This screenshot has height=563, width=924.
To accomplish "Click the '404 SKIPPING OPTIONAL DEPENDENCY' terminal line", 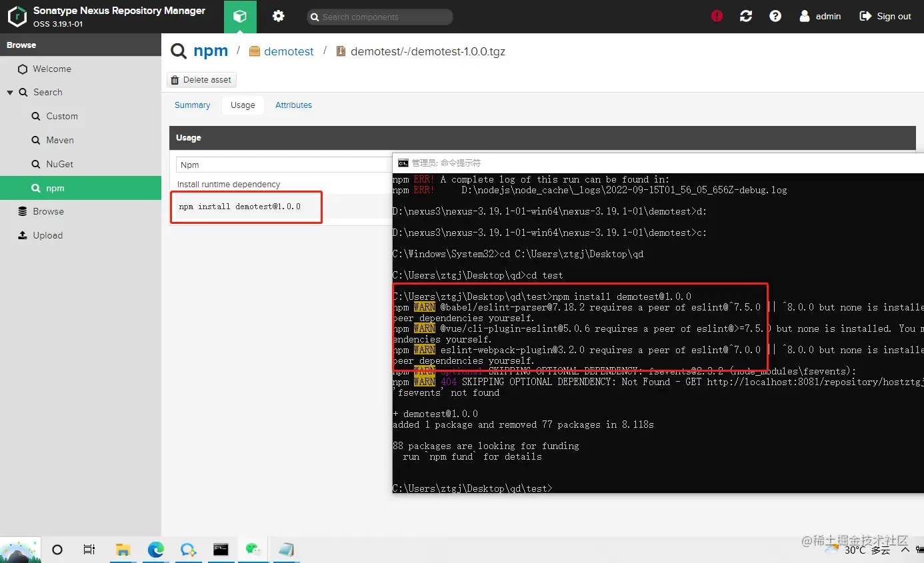I will [x=658, y=382].
